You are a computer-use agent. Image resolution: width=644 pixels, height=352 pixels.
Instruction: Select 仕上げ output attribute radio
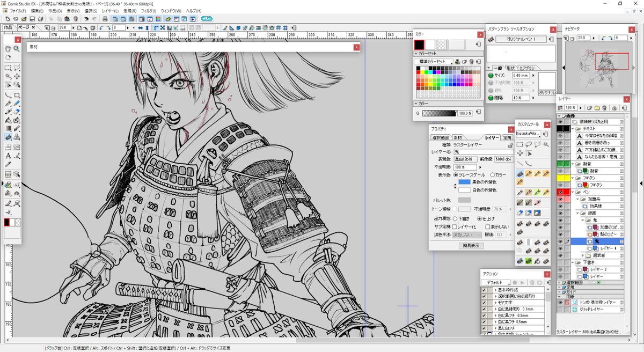click(479, 219)
